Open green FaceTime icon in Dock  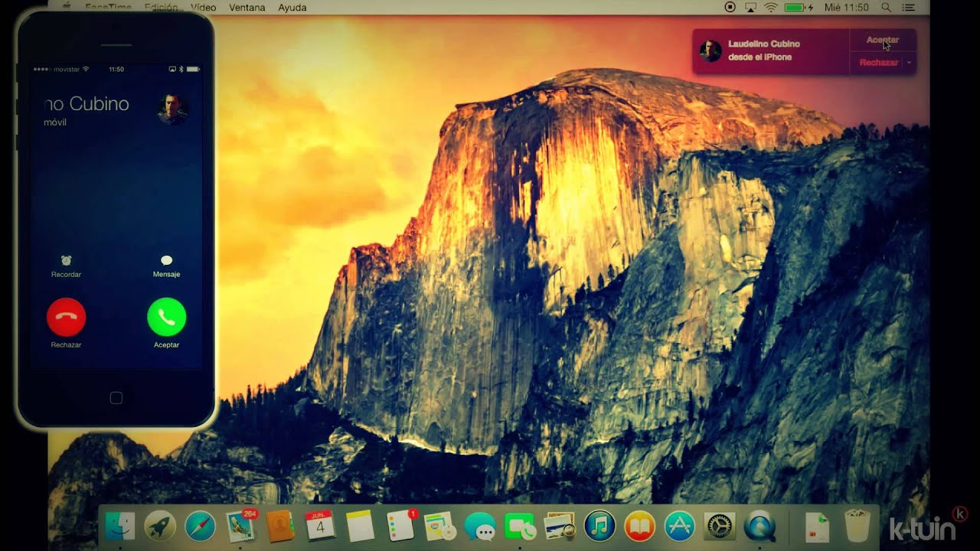(520, 526)
